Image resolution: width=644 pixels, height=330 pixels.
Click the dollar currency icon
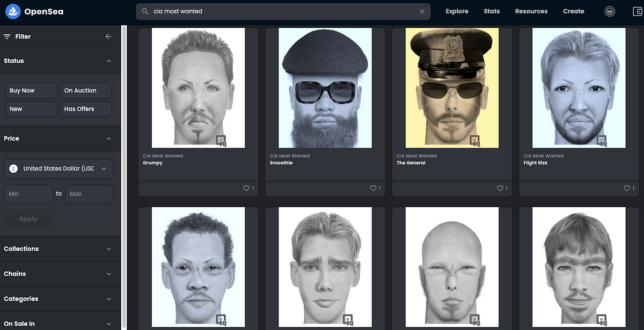[x=14, y=168]
